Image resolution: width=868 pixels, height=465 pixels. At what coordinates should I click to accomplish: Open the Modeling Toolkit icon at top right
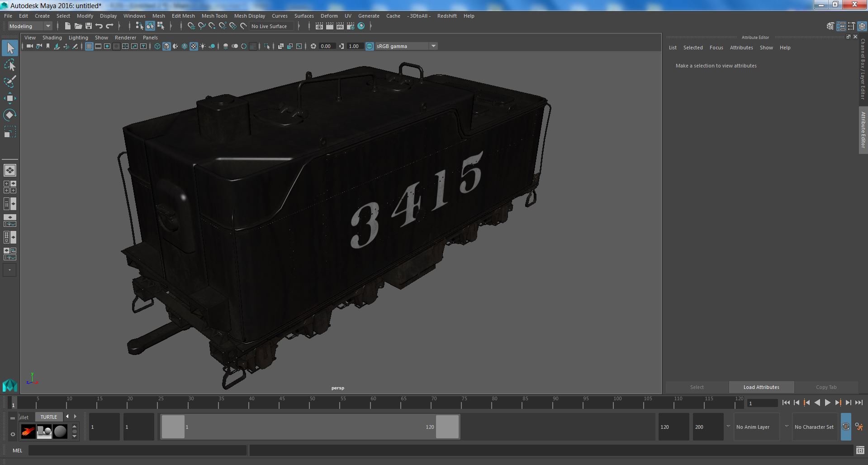830,26
